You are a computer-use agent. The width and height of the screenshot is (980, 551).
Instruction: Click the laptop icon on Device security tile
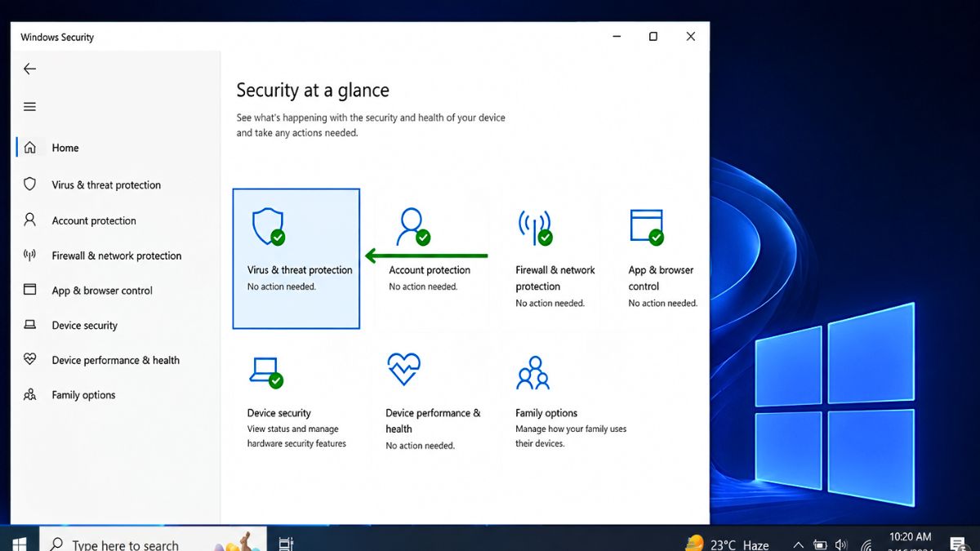(266, 371)
